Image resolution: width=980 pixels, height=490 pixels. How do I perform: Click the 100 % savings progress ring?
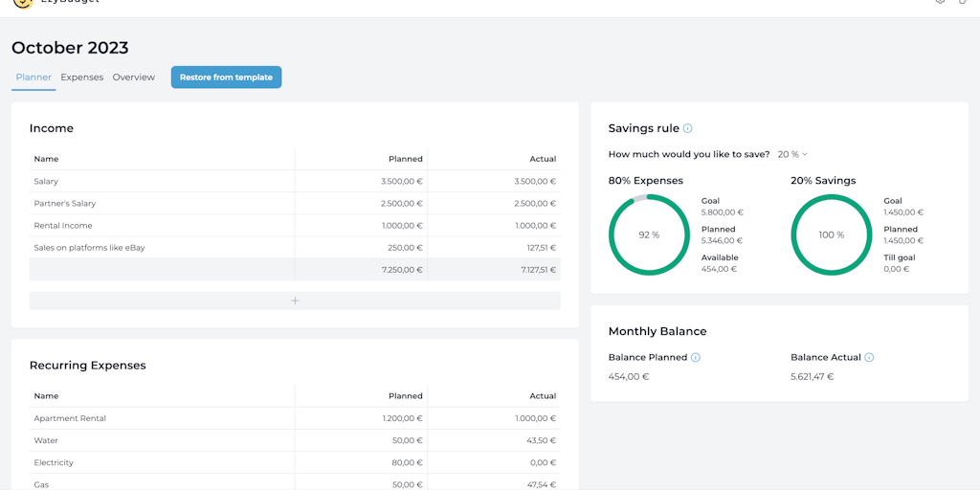point(831,234)
